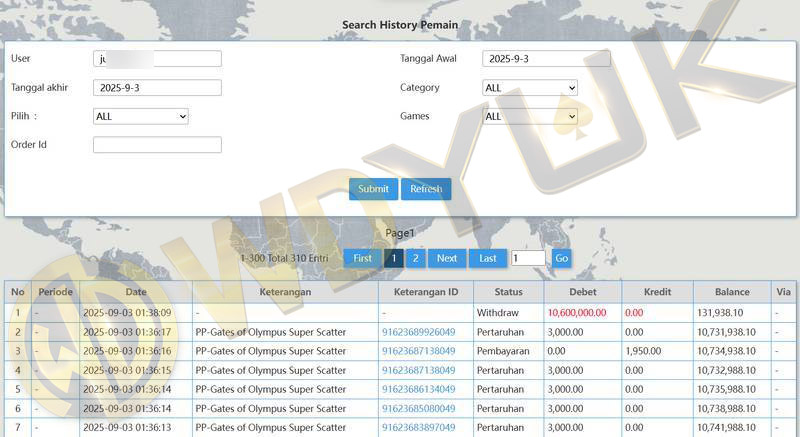Open order link 91623685080049
The height and width of the screenshot is (437, 800).
click(418, 408)
